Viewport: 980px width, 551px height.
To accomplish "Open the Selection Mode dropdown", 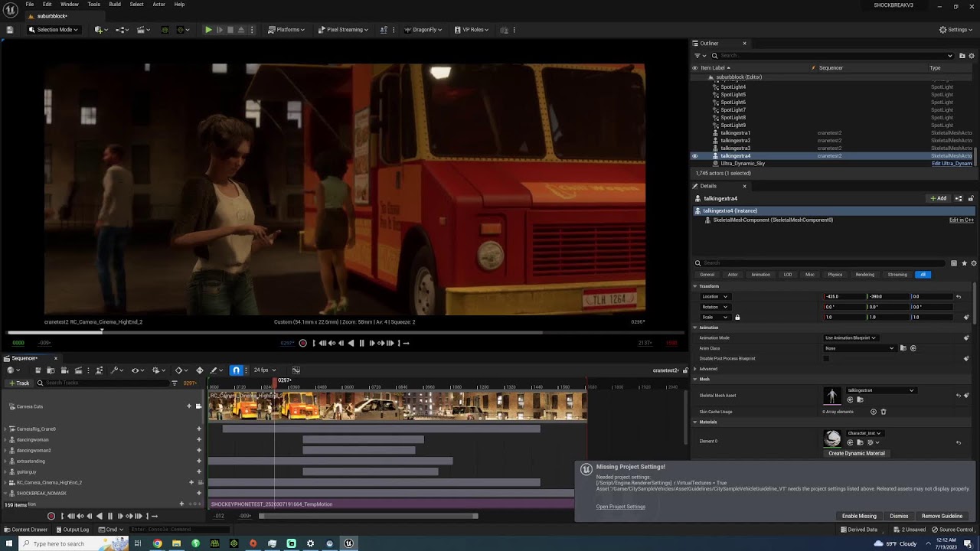I will (53, 30).
